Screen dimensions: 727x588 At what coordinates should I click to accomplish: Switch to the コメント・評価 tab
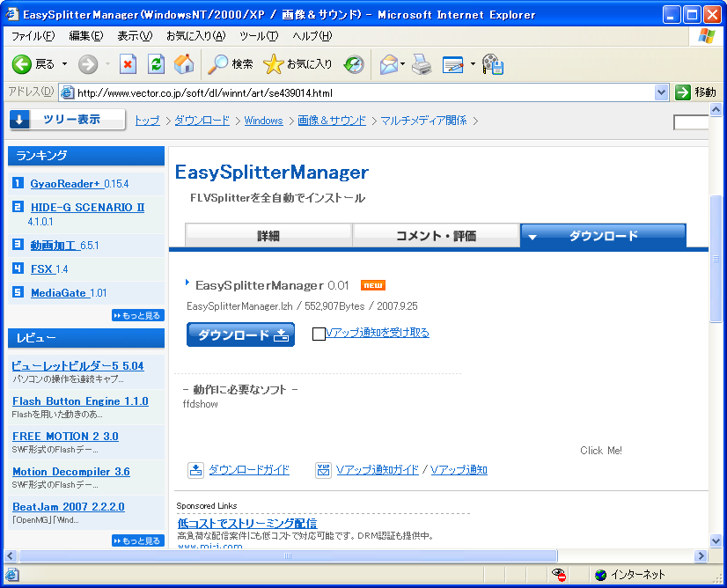coord(436,236)
